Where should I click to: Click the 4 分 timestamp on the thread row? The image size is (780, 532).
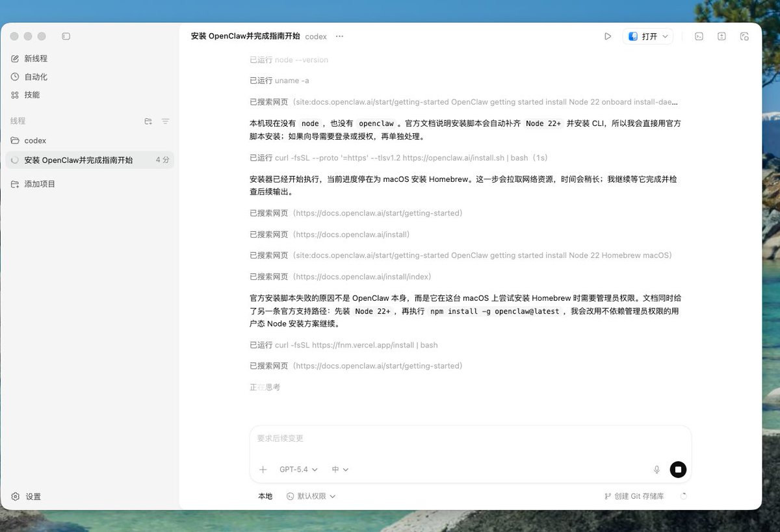[162, 160]
